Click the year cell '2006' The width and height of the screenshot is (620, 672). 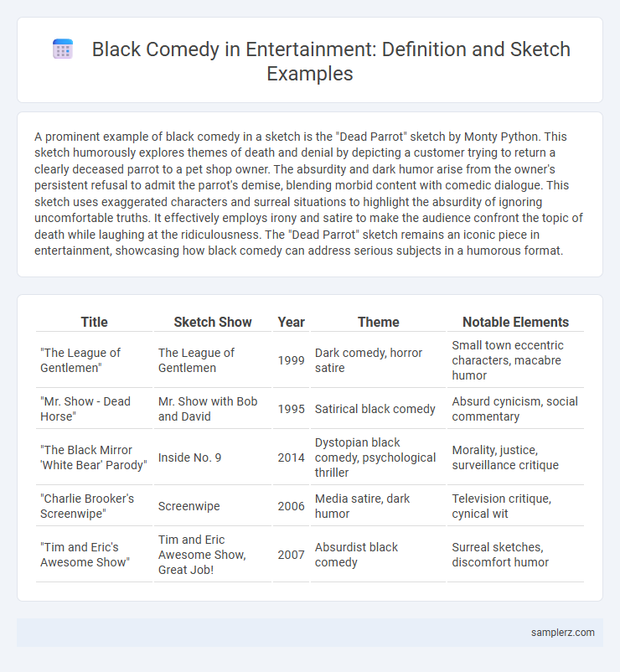pos(291,506)
